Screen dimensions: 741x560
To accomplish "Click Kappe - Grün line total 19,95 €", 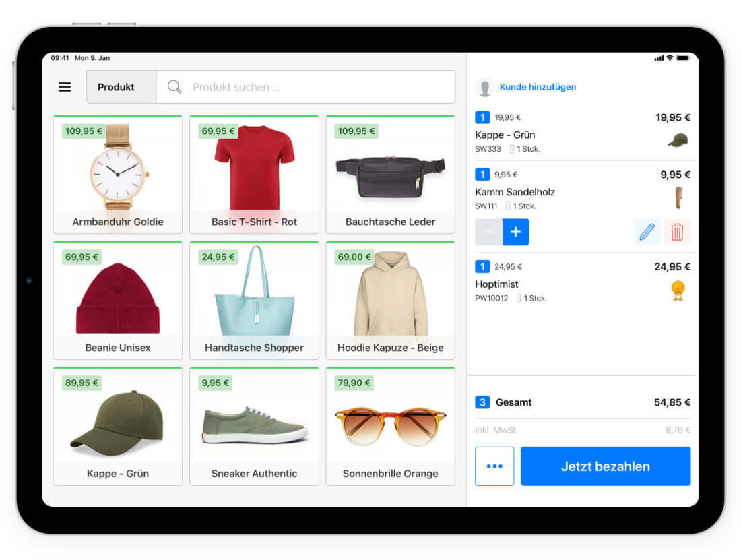I will 673,117.
